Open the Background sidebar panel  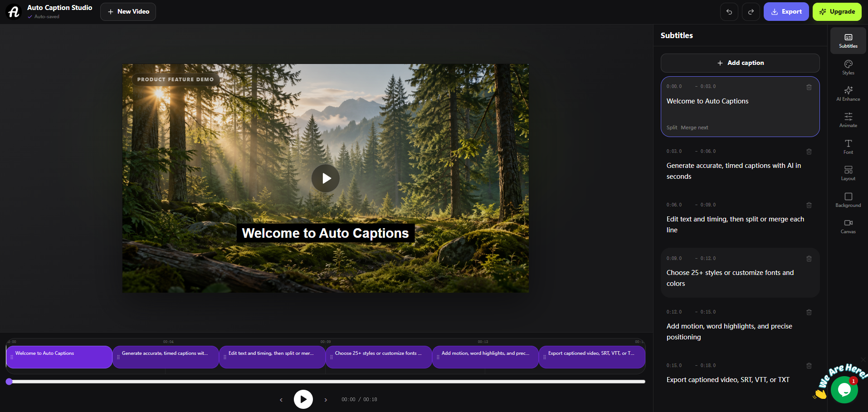click(848, 200)
